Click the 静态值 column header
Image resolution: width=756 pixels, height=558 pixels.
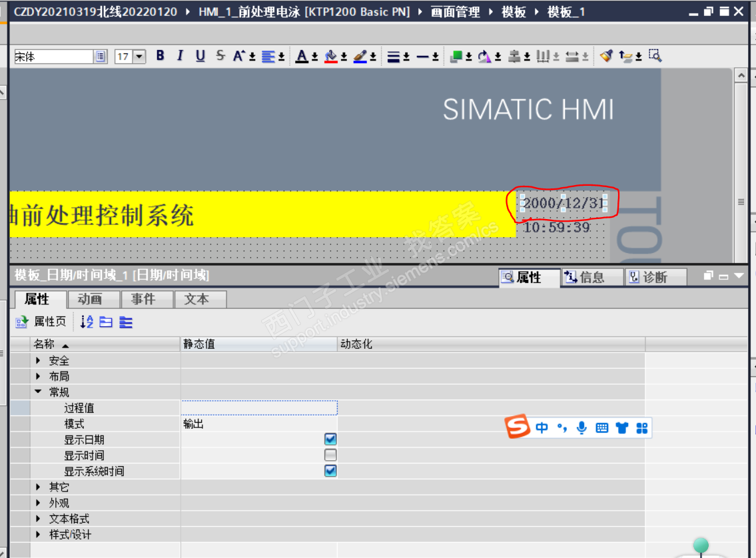point(259,344)
